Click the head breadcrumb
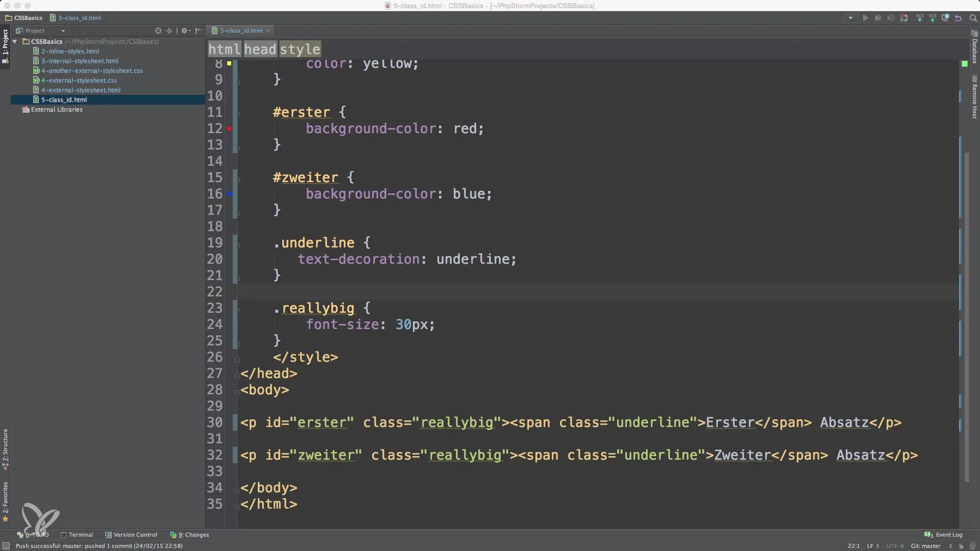 (x=260, y=49)
